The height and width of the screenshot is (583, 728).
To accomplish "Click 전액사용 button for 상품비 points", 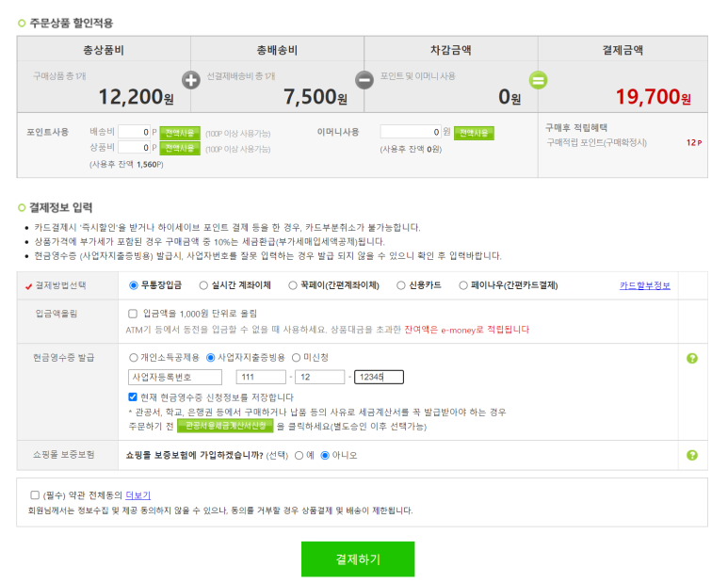I will pos(180,148).
